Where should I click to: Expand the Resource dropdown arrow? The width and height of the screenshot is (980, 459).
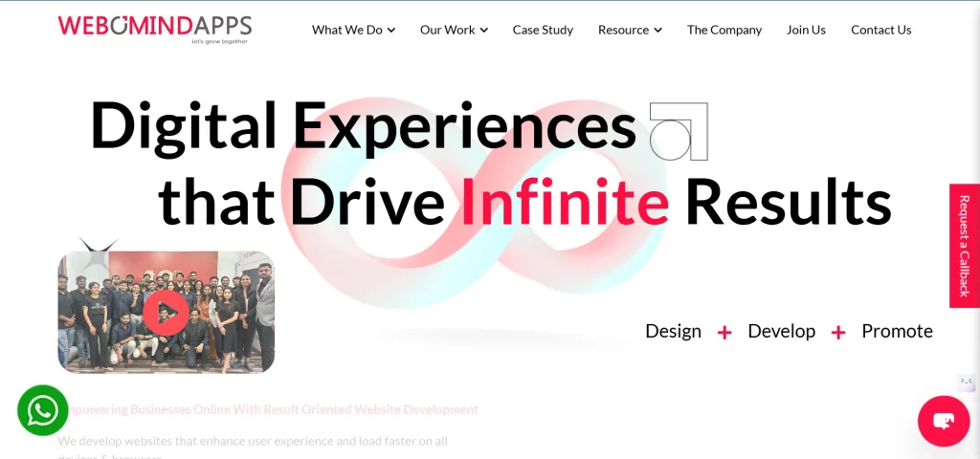tap(657, 31)
